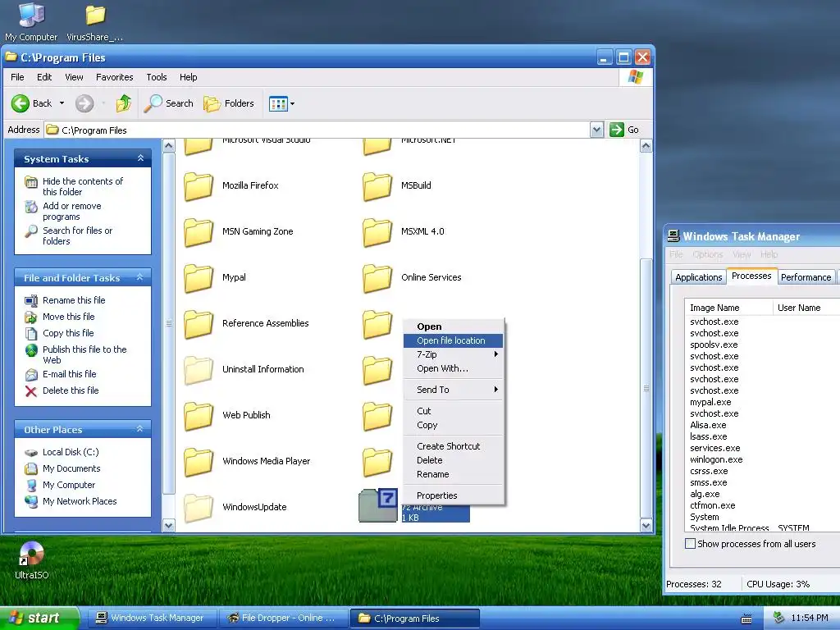
Task: Click the Rename this file icon
Action: 31,300
